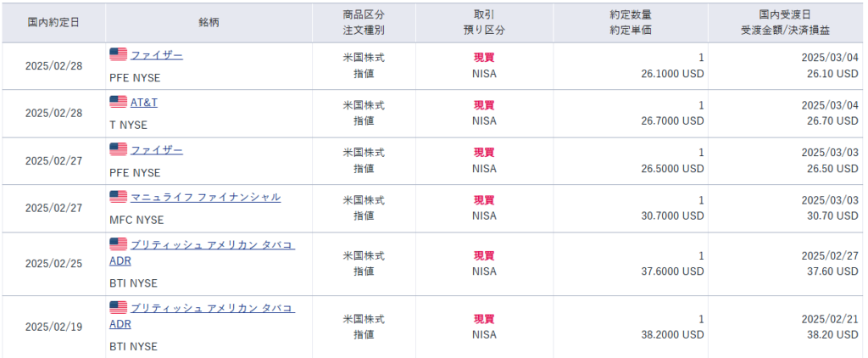868x358 pixels.
Task: Open the ブリティッシュ アメリカン タバコ ADR link dated 2025/02/25
Action: click(x=212, y=245)
